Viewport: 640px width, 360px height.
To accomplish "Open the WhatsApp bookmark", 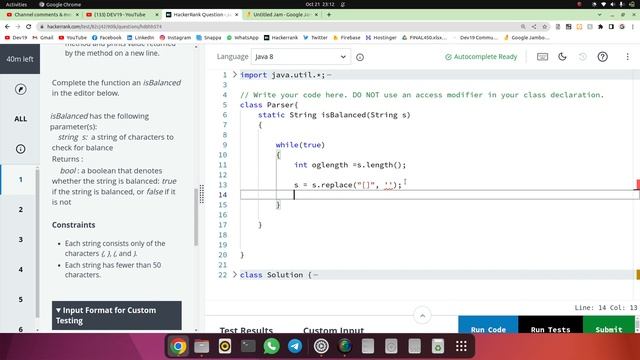I will click(x=242, y=38).
